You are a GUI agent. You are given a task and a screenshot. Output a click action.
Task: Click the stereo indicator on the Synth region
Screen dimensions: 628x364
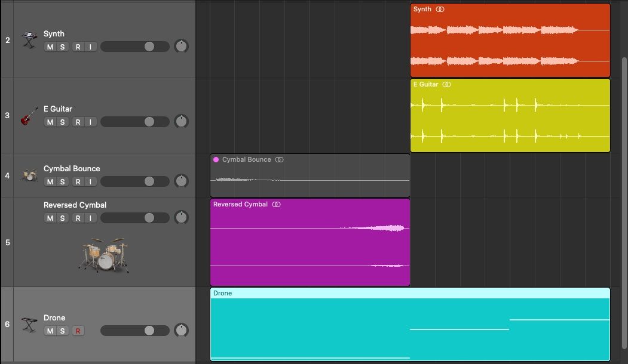(440, 9)
